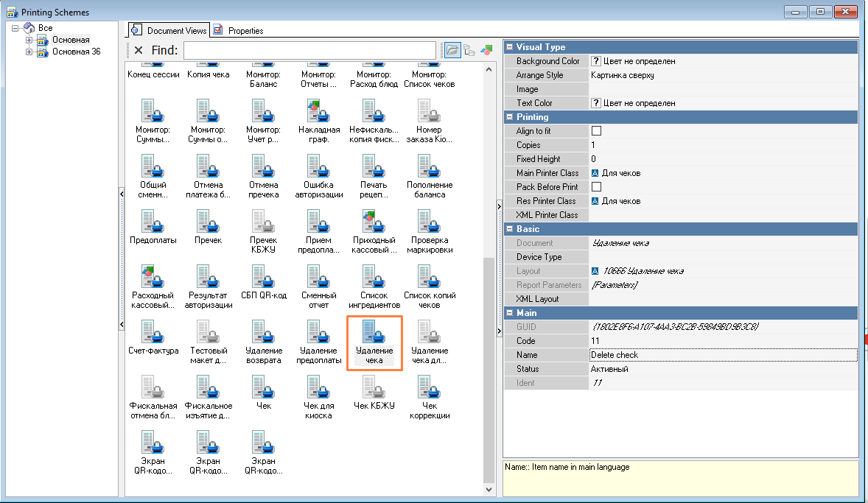
Task: Select the Результат авторизации document icon
Action: (208, 276)
